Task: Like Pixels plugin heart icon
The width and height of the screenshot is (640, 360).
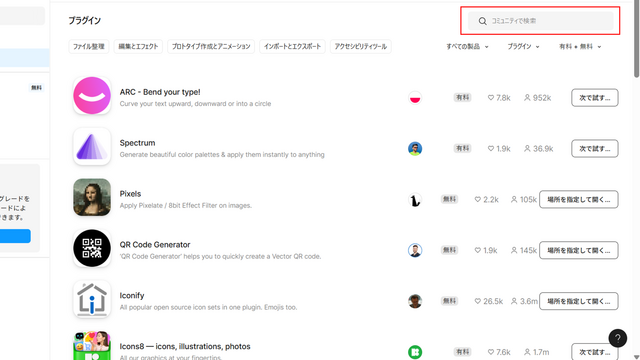Action: click(478, 199)
